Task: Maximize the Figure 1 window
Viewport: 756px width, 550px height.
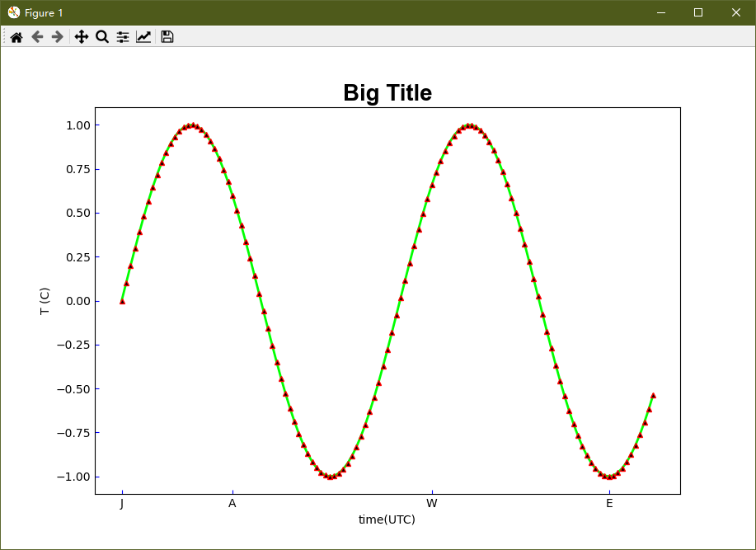Action: (x=698, y=12)
